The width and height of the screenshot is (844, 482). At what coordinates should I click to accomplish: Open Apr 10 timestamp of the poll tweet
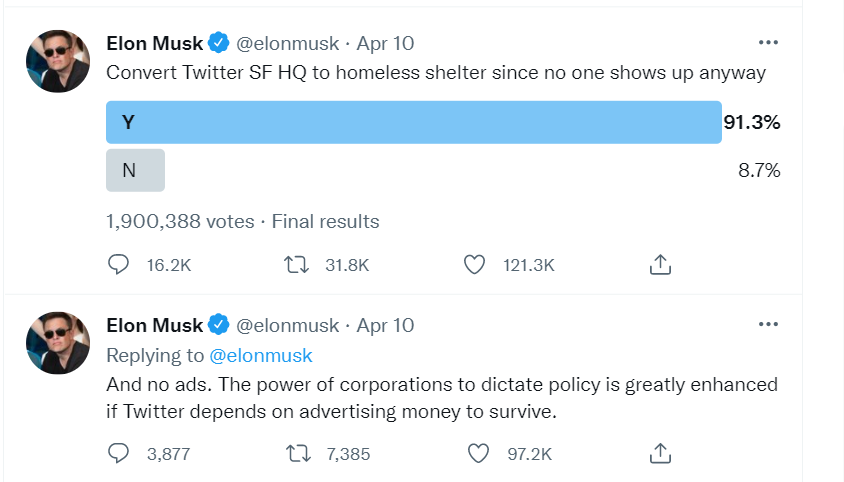tap(385, 43)
